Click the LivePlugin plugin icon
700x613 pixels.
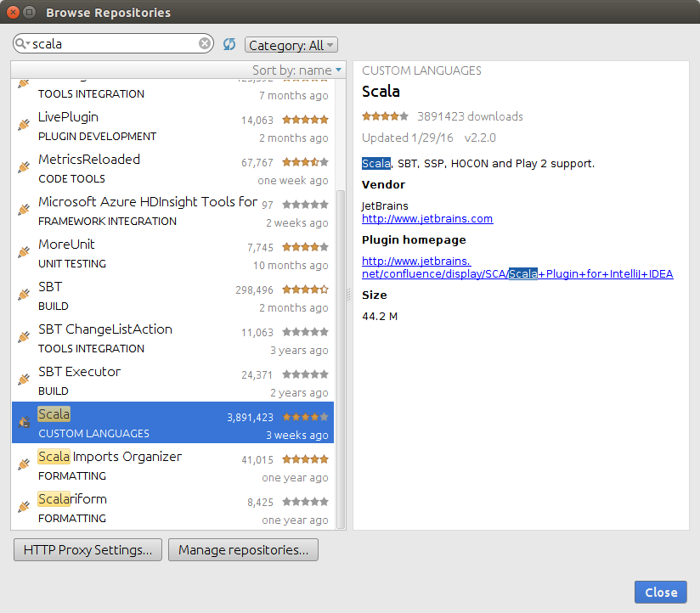click(x=23, y=123)
